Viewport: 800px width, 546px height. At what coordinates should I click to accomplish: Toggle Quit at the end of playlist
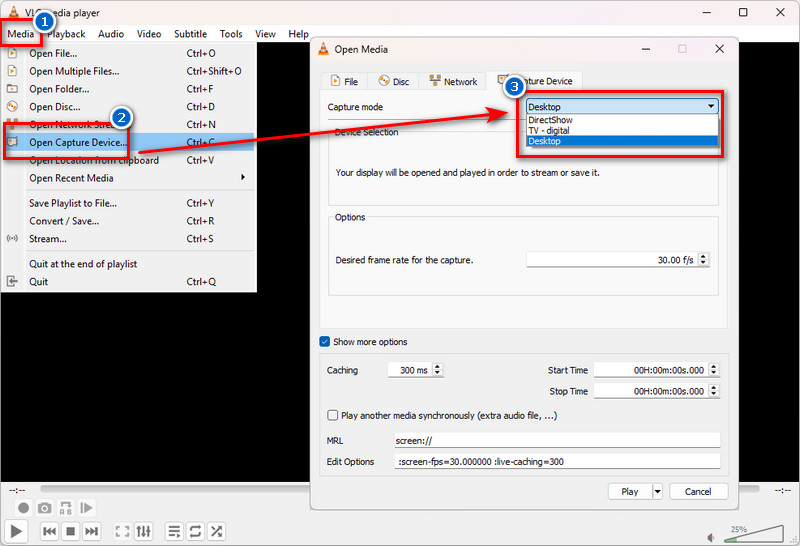[x=129, y=264]
